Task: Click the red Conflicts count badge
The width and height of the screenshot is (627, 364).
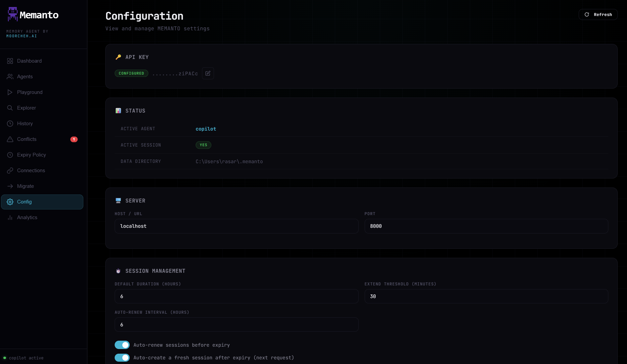Action: [74, 139]
